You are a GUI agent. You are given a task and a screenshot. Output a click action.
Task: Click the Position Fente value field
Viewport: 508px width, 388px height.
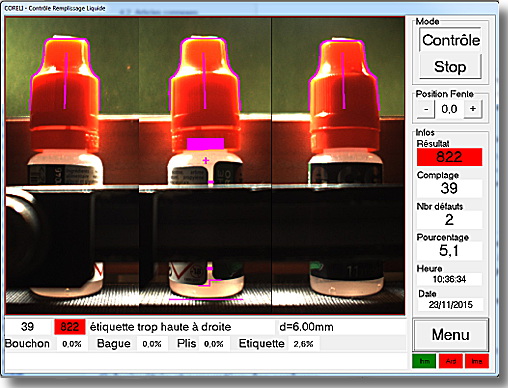[x=449, y=109]
